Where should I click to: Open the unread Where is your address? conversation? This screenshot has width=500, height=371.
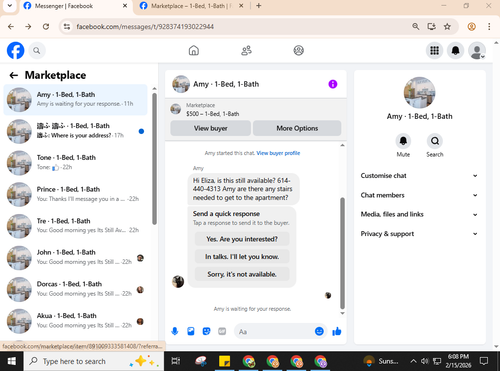pyautogui.click(x=75, y=131)
